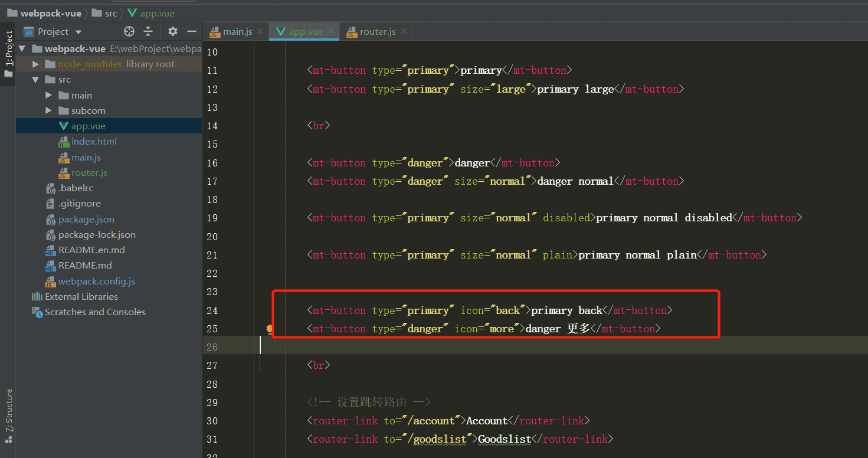The image size is (868, 458).
Task: Click icon="more" attribute on line 25
Action: (487, 329)
